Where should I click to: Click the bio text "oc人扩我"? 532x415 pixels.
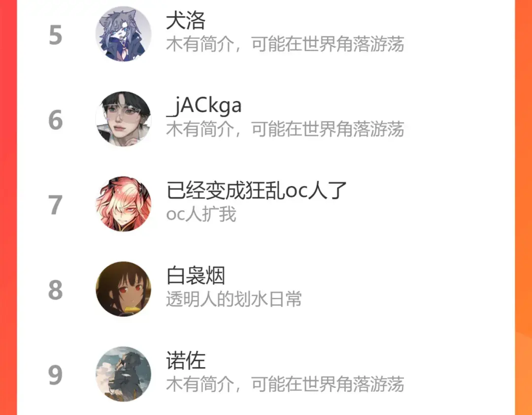tap(201, 215)
